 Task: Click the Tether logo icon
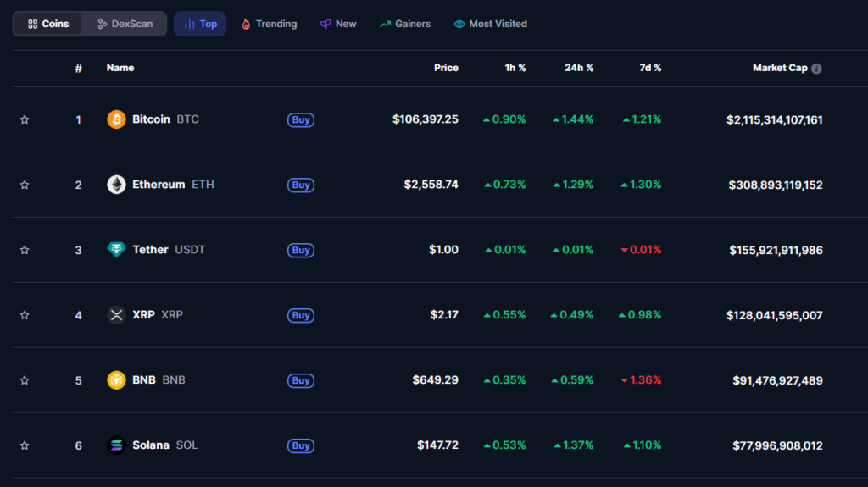coord(116,250)
